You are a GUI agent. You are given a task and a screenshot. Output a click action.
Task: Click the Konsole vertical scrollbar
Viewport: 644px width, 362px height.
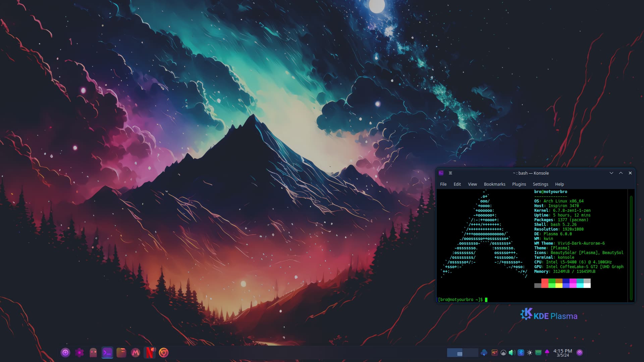631,248
